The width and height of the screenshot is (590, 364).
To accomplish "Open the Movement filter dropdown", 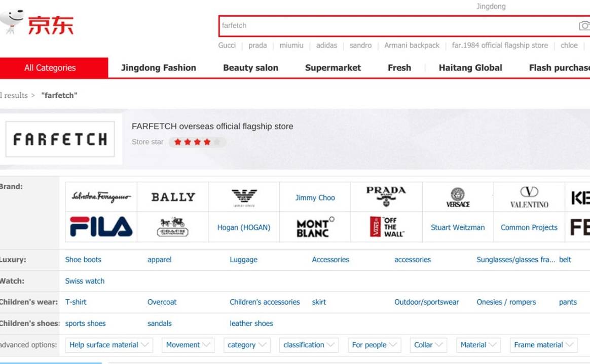I will click(x=188, y=345).
